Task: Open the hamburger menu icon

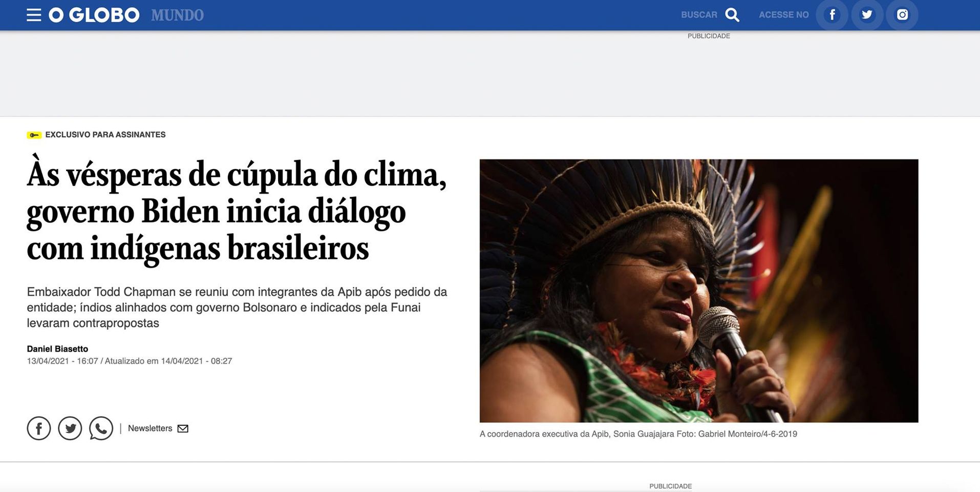Action: pos(34,15)
